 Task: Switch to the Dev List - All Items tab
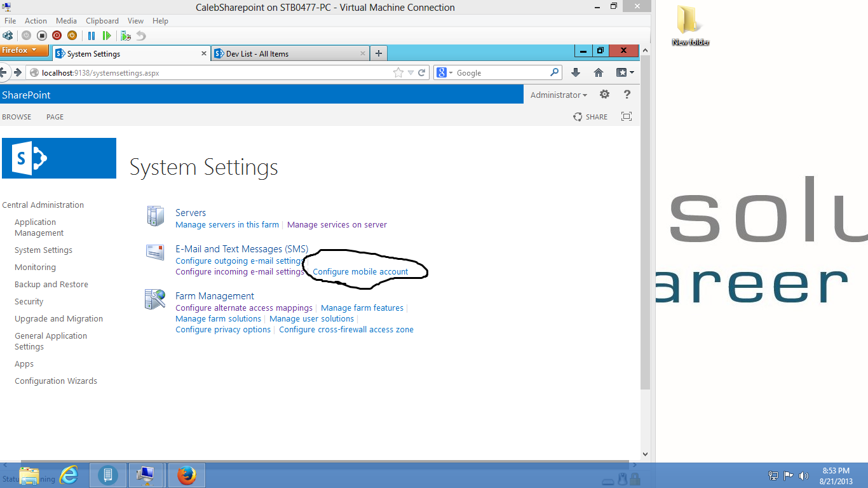[x=290, y=53]
